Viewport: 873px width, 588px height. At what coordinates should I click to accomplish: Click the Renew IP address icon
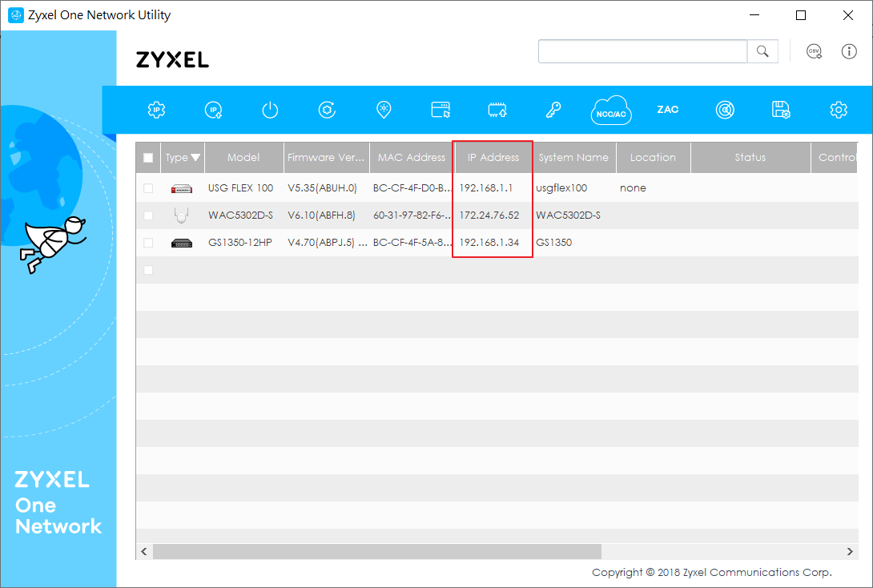click(213, 110)
